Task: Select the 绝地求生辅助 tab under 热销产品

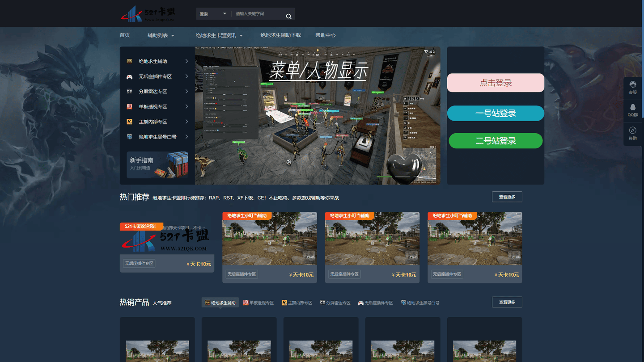Action: click(220, 303)
